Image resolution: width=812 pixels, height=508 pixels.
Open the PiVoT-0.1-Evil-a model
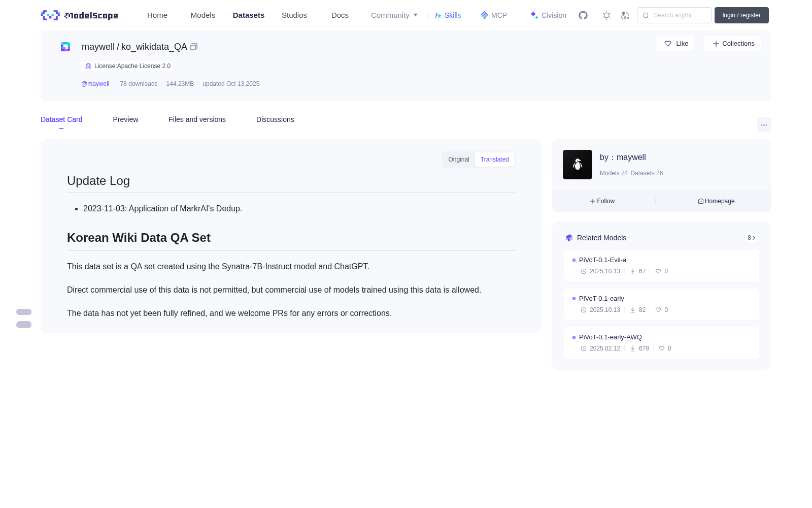(602, 260)
